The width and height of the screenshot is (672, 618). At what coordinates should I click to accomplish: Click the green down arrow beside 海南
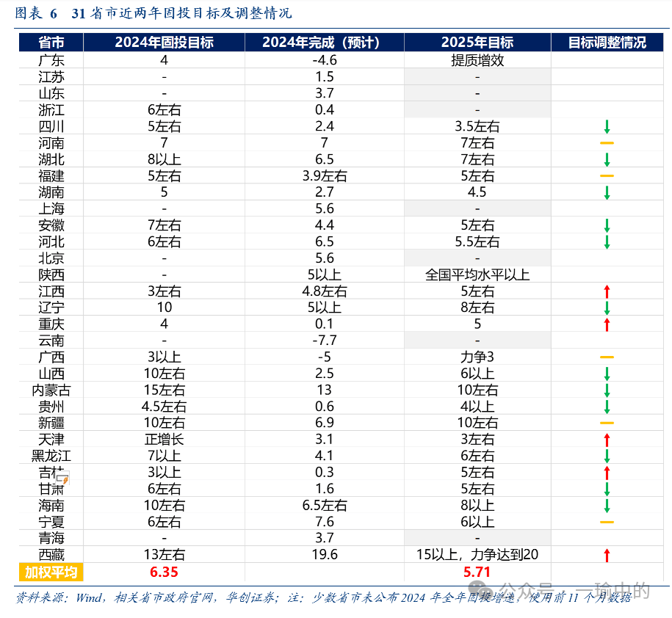606,505
